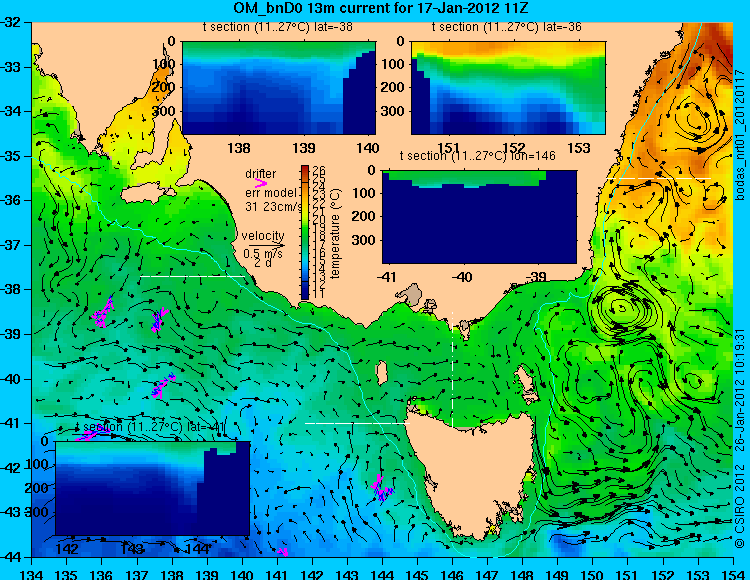Open the lat=-36 temperature section plot
Image resolution: width=750 pixels, height=580 pixels.
click(508, 88)
